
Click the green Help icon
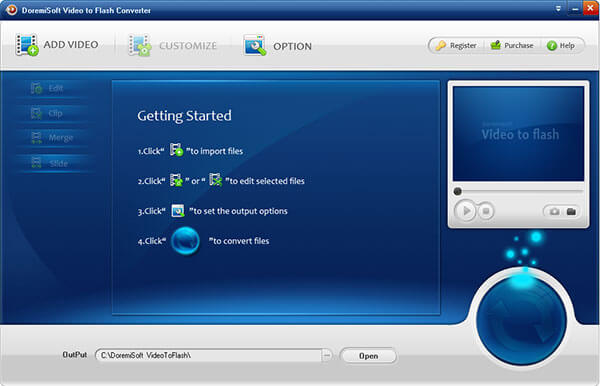point(552,46)
